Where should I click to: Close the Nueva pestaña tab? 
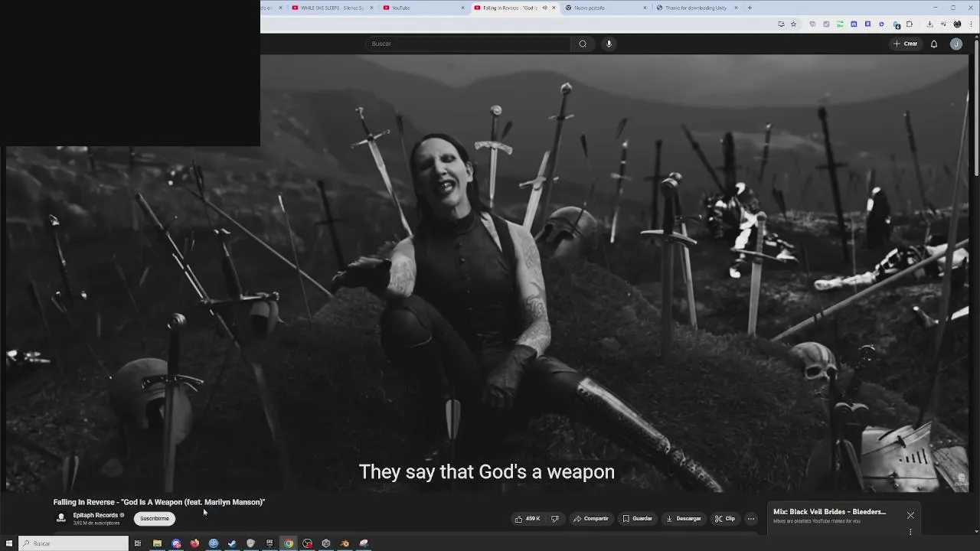click(x=645, y=8)
